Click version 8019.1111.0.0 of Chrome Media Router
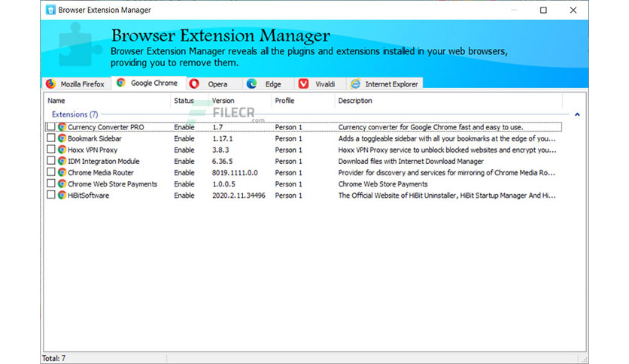629x364 pixels. click(x=235, y=173)
